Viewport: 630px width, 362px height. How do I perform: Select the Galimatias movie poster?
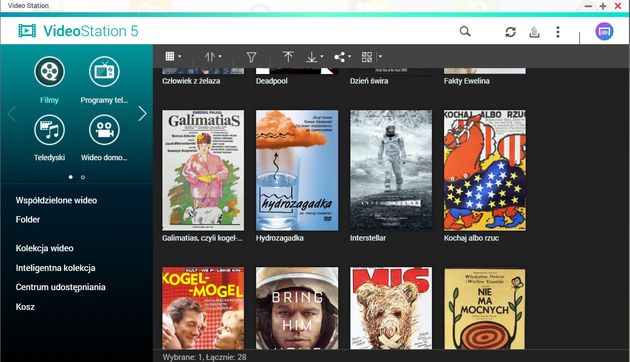pyautogui.click(x=203, y=170)
